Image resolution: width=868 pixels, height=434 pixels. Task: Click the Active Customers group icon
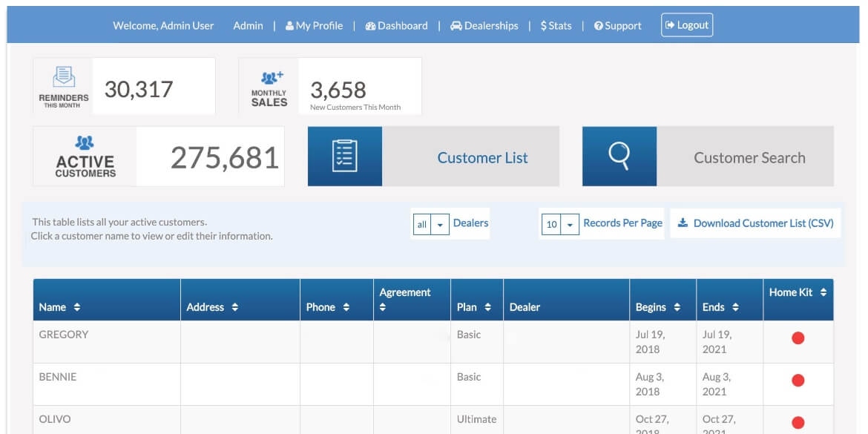(85, 142)
